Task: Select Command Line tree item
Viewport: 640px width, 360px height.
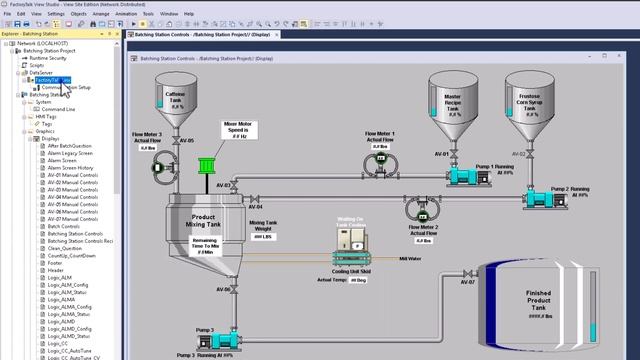Action: pos(58,109)
